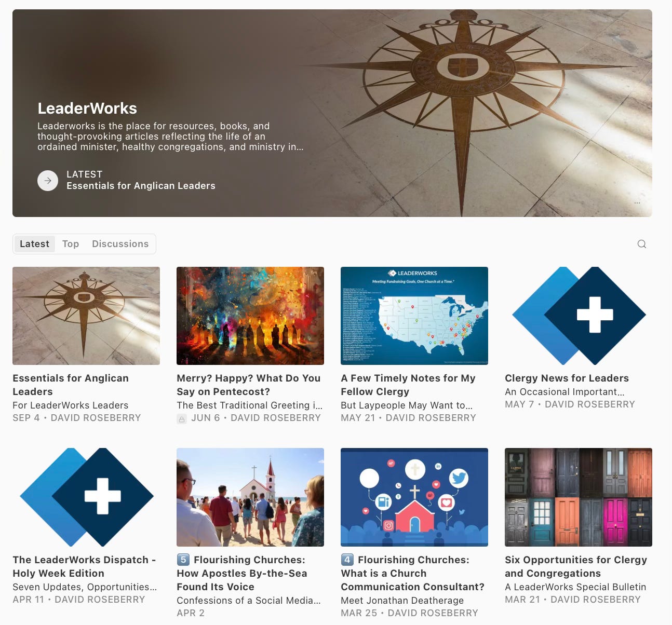Open the colorful doors thumbnail
The width and height of the screenshot is (672, 625).
pos(579,497)
